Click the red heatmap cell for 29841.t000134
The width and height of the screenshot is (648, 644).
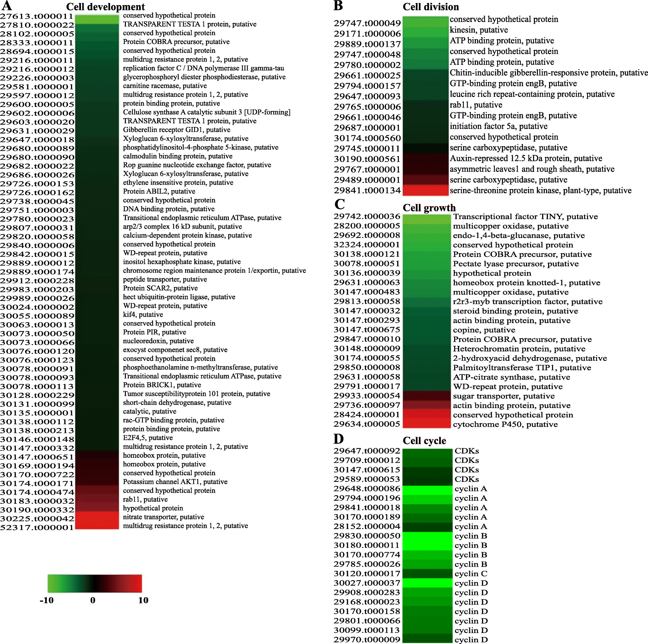point(425,190)
